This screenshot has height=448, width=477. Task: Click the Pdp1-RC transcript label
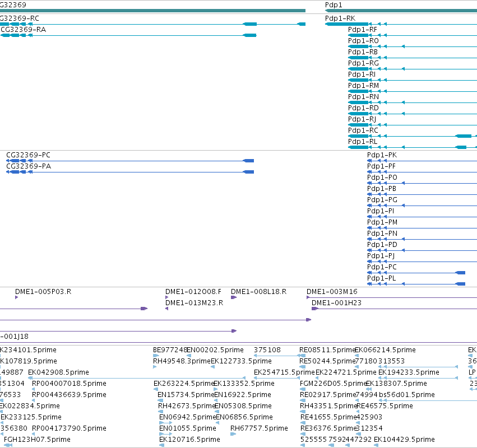[x=363, y=130]
